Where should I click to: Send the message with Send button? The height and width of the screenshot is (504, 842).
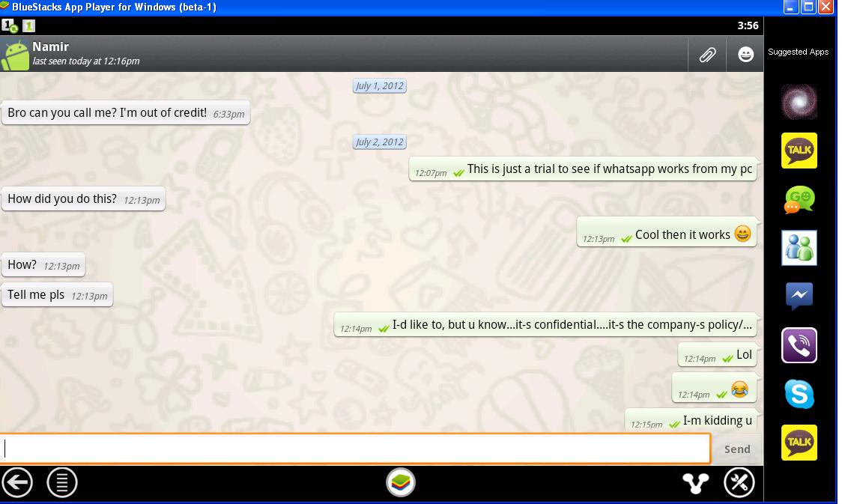tap(737, 449)
